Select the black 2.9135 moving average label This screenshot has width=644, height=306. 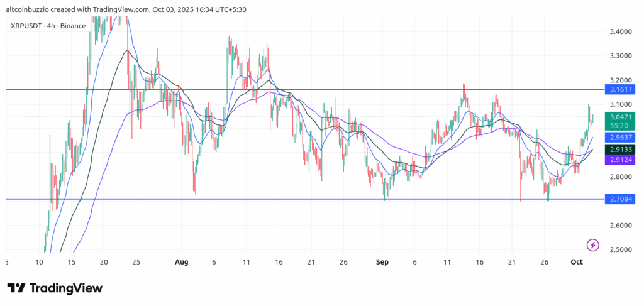tap(620, 150)
